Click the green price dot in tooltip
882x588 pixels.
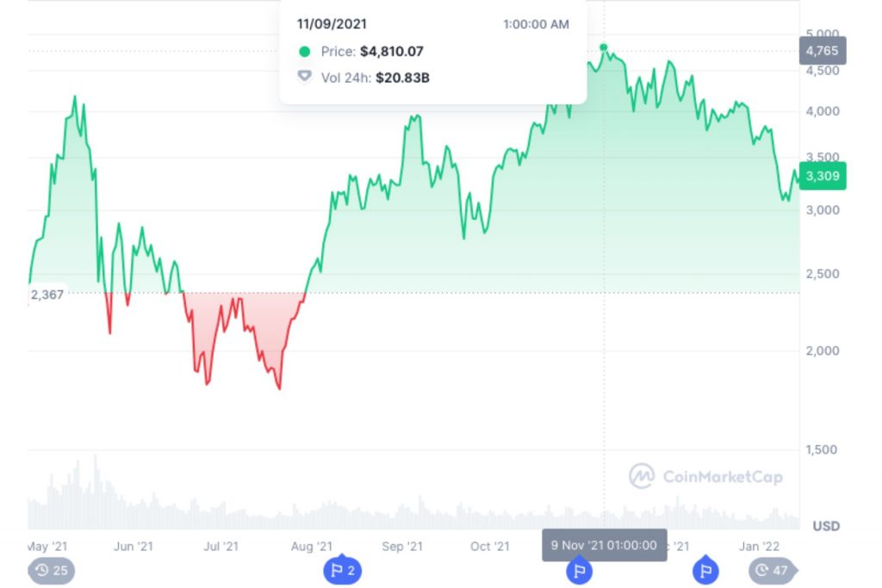tap(304, 52)
